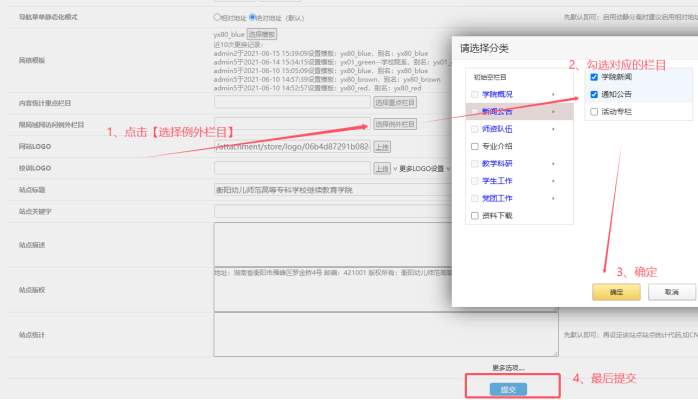
Task: Expand the 学院概况 category arrow
Action: click(x=553, y=94)
